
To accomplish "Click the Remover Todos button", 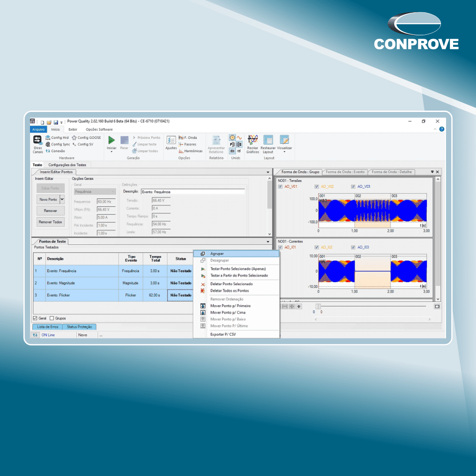I will point(50,222).
